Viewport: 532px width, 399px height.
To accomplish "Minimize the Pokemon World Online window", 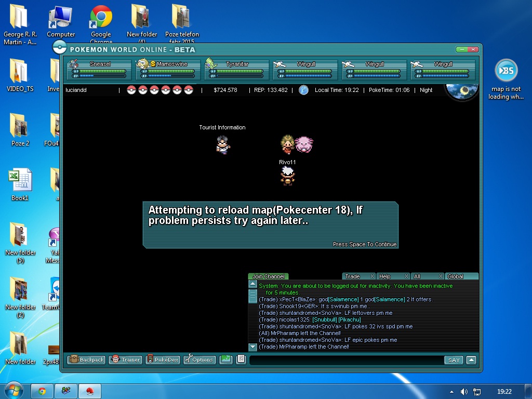I will pos(462,49).
